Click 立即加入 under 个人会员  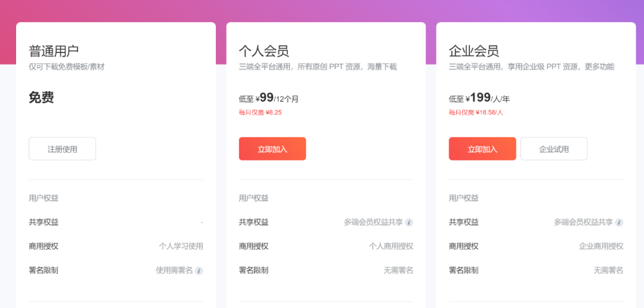[x=273, y=149]
